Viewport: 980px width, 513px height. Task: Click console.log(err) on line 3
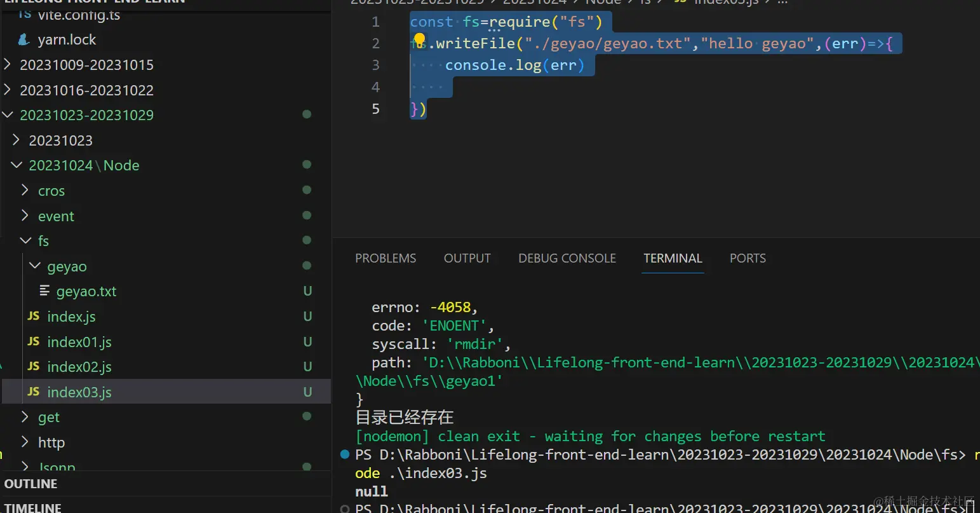[x=514, y=65]
